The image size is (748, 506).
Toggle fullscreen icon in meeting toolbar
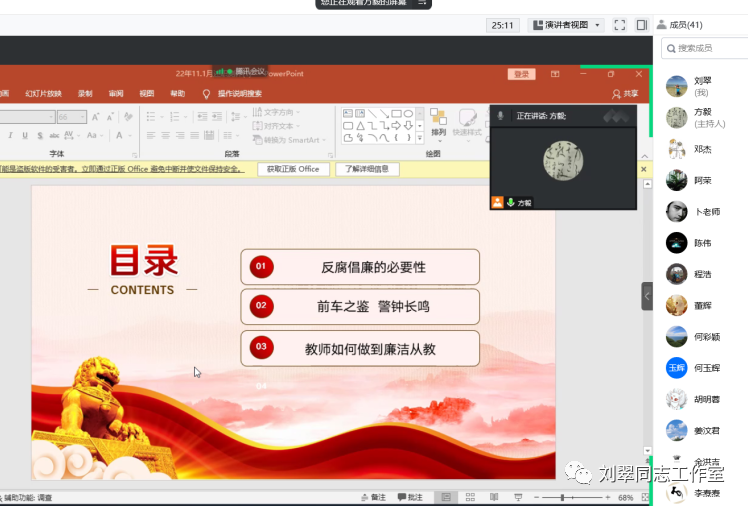619,25
